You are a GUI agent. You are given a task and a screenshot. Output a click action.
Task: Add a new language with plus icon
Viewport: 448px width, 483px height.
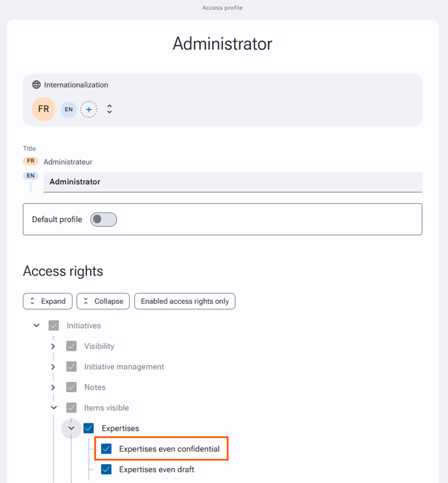tap(89, 109)
